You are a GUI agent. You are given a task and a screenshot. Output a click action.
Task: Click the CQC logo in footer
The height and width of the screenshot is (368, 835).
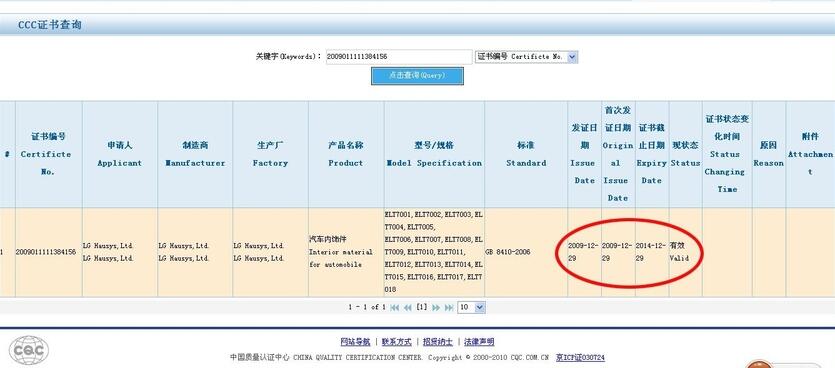coord(29,350)
